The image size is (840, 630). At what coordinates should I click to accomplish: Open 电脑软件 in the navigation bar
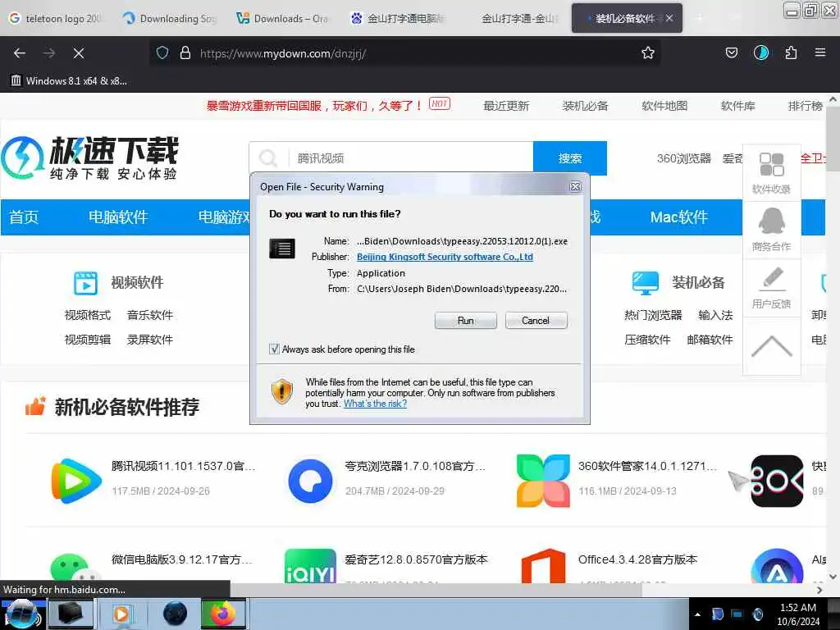click(118, 217)
